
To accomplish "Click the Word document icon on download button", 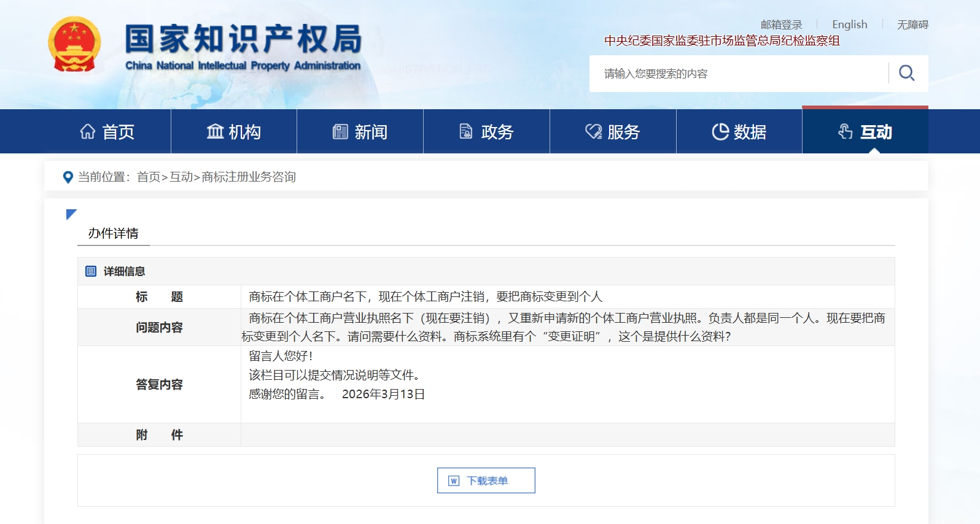I will pos(454,480).
